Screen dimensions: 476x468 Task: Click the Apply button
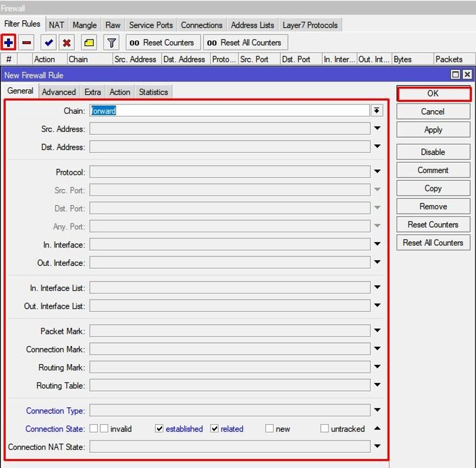click(433, 130)
